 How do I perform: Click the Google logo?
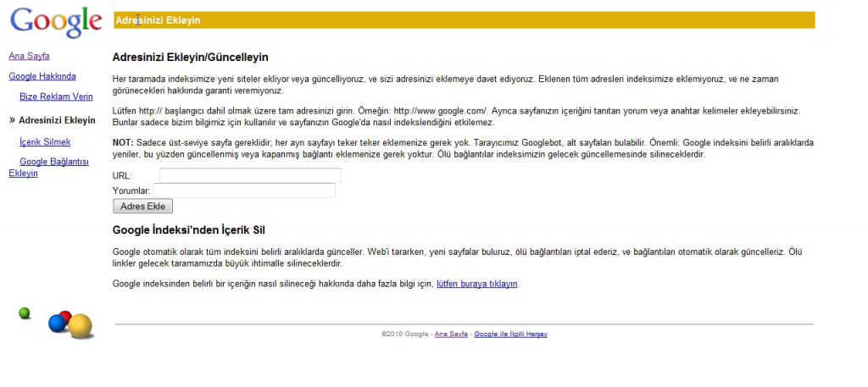pos(56,23)
